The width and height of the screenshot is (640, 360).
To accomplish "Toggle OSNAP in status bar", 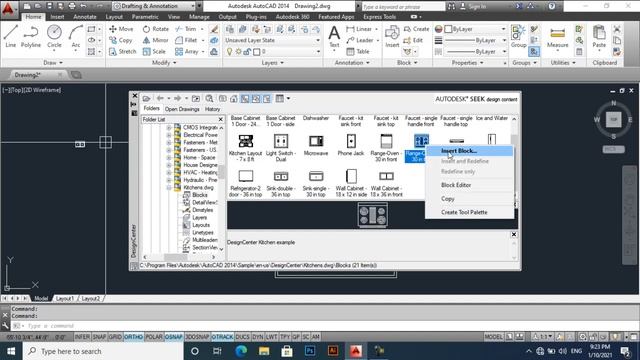I will point(174,337).
